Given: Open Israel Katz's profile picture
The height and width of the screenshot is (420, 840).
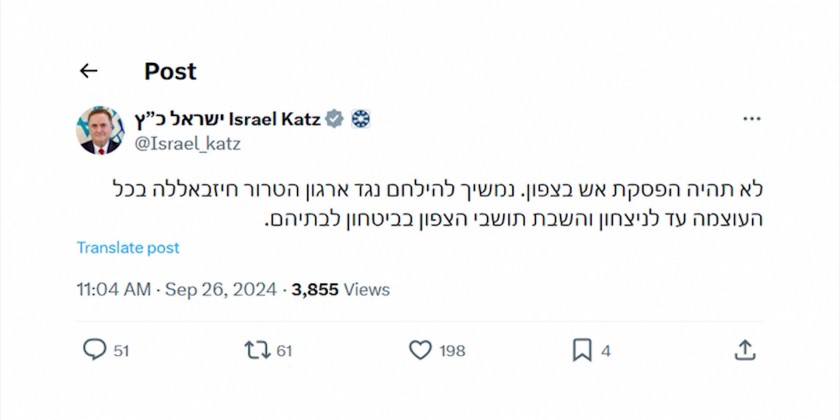Looking at the screenshot, I should [99, 130].
